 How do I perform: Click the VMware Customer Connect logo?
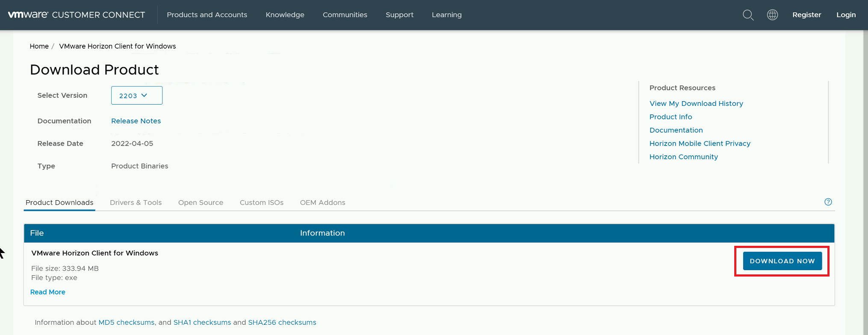[77, 15]
